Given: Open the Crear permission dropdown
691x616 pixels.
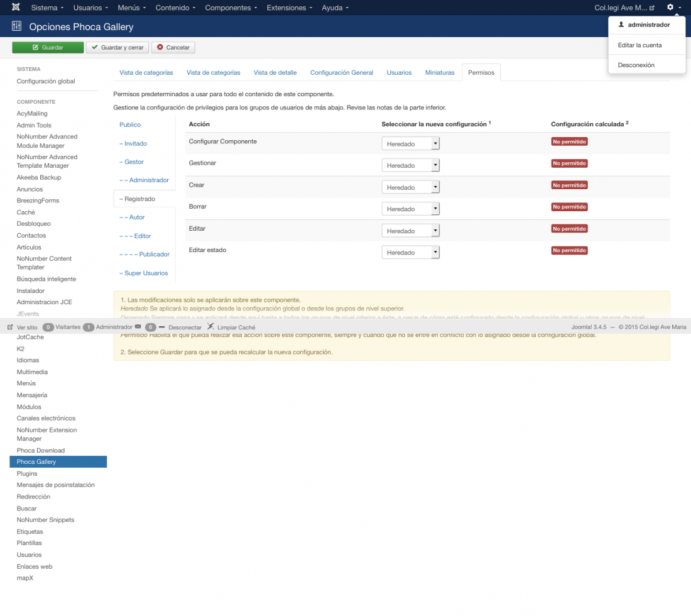Looking at the screenshot, I should (410, 187).
